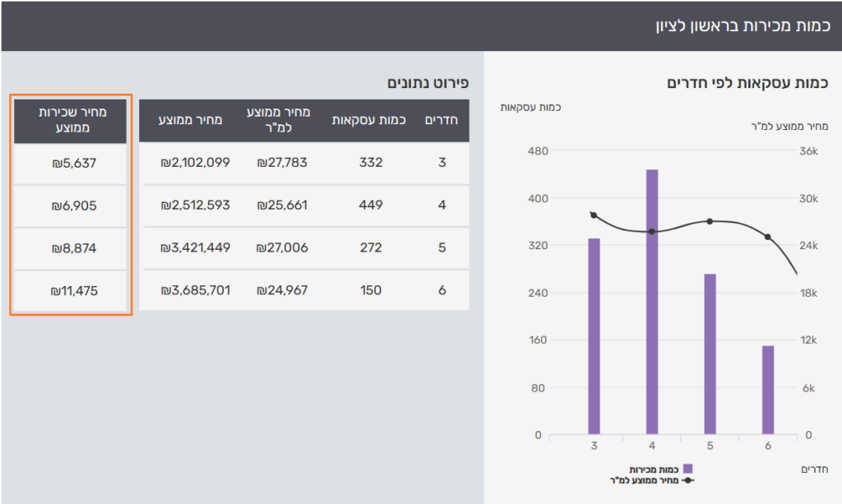Viewport: 842px width, 504px height.
Task: Click the line data point above 6 rooms
Action: 768,237
